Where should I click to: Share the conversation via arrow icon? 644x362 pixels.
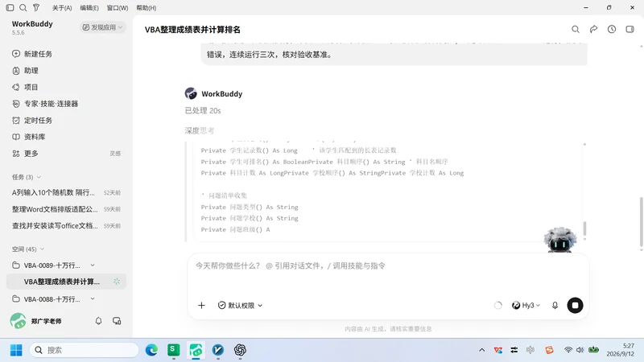pos(593,29)
